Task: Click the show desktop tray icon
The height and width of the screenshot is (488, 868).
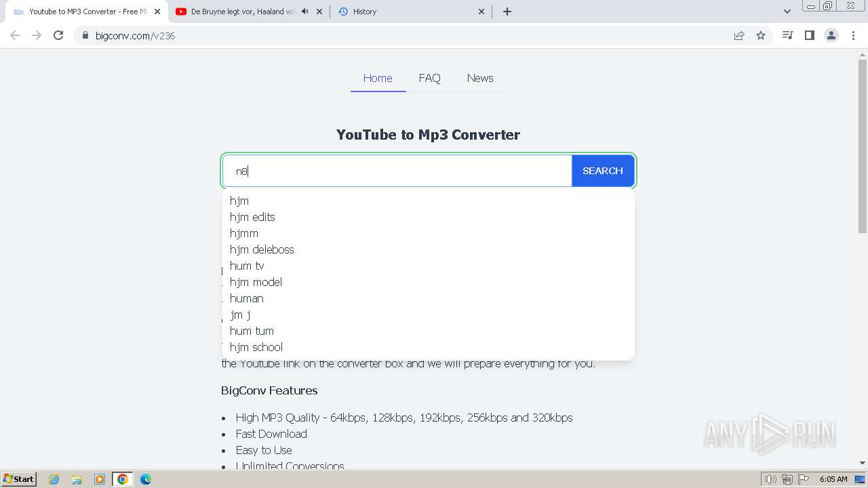Action: [859, 479]
